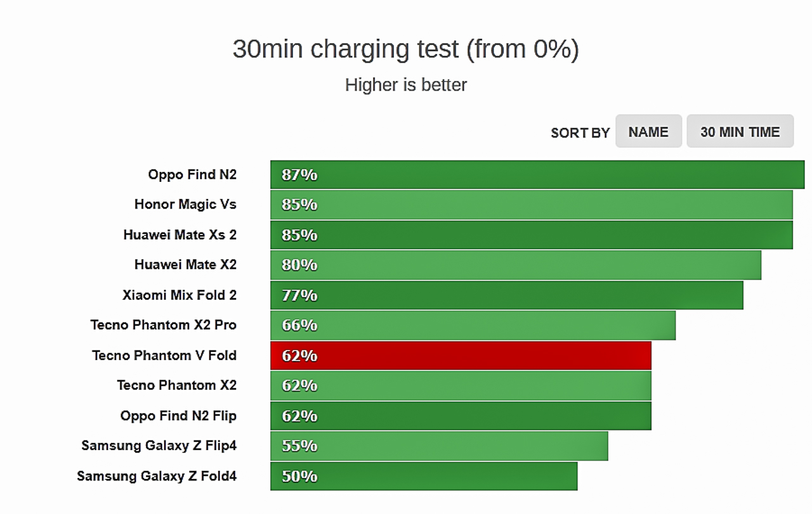Select the Samsung Galaxy Z Flip4 bar
This screenshot has height=514, width=812.
(439, 446)
